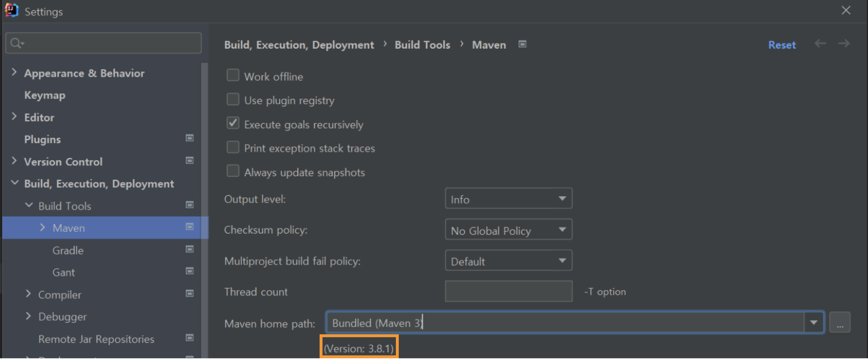Click the search magnifier icon in settings search
The image size is (868, 359).
click(17, 43)
